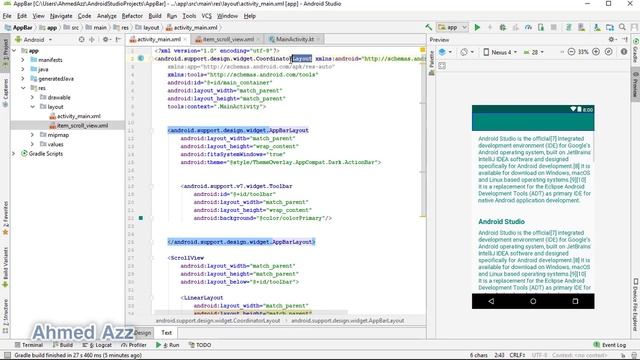
Task: Collapse the layout folder
Action: [32, 107]
